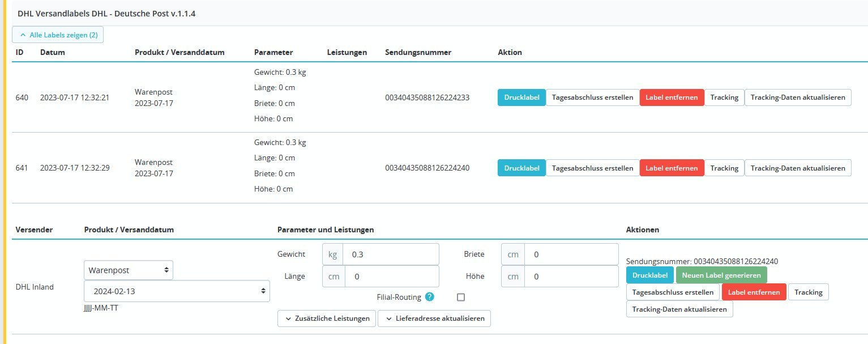Click the Leistungen column header
This screenshot has width=868, height=344.
347,52
